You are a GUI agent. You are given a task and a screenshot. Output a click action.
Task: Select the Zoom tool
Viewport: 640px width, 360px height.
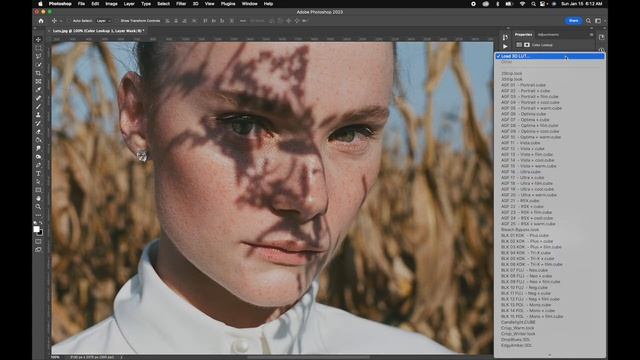(38, 207)
